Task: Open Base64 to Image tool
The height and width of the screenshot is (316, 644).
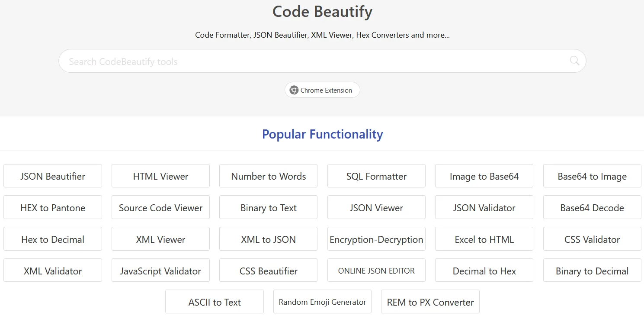Action: (x=592, y=176)
